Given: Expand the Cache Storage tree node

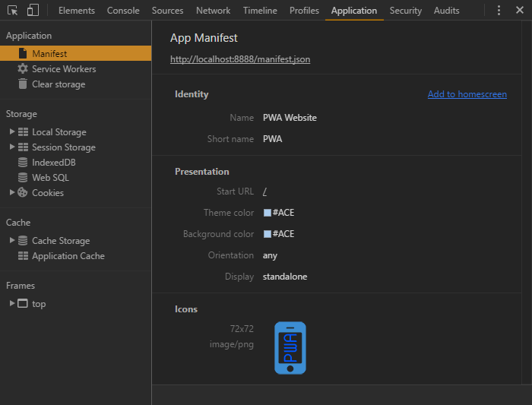Looking at the screenshot, I should [x=12, y=241].
